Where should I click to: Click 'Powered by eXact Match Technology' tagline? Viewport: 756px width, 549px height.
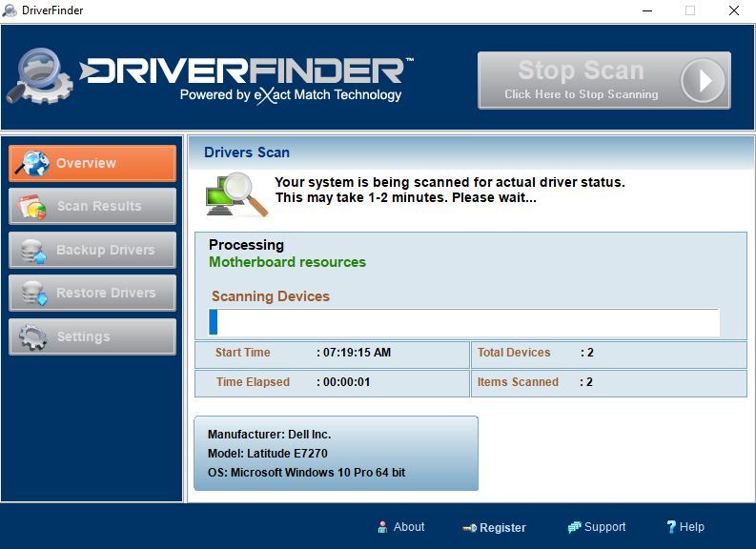tap(291, 95)
